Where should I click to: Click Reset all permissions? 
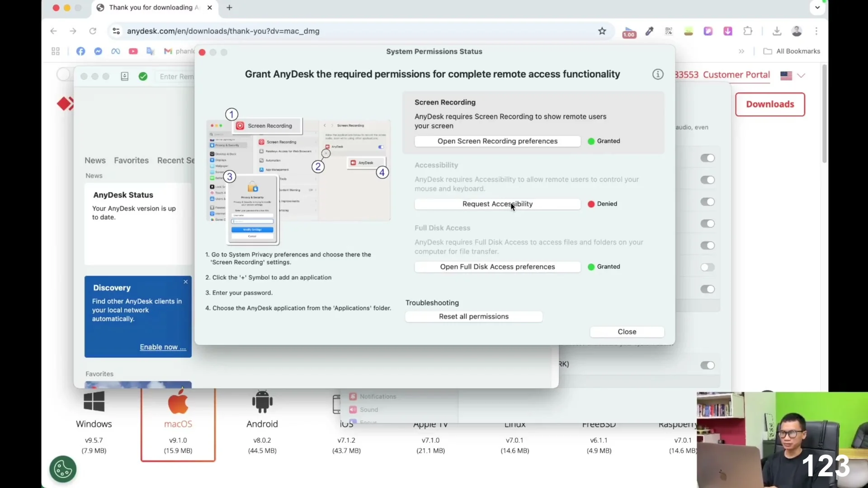coord(474,316)
